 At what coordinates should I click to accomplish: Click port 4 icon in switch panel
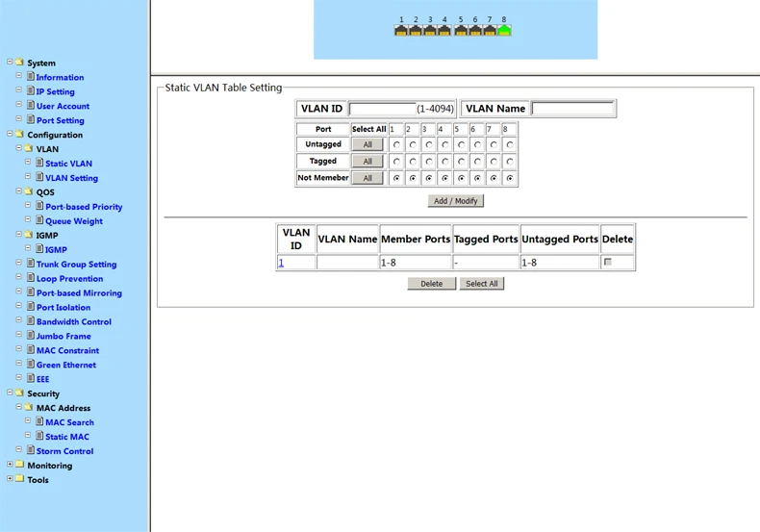click(444, 31)
